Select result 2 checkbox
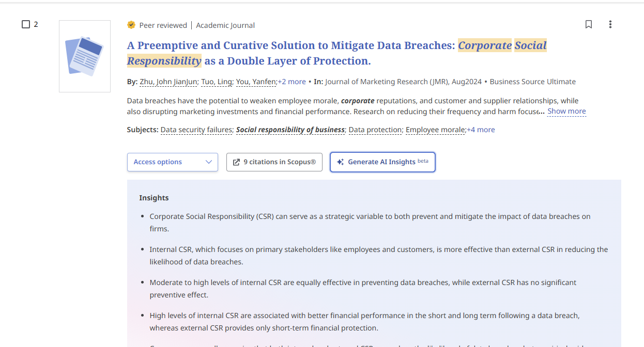 pyautogui.click(x=26, y=24)
